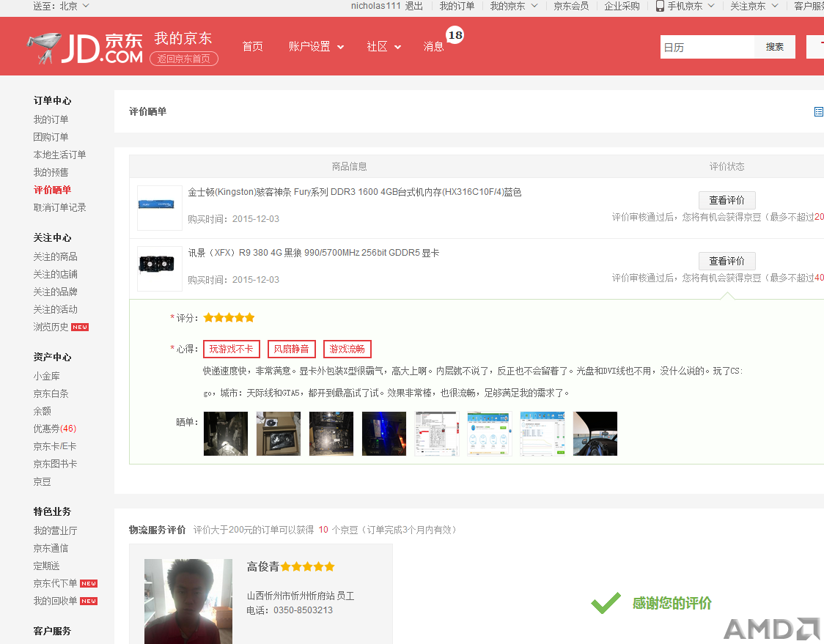The width and height of the screenshot is (824, 644).
Task: Click 查看评价 for the XFX graphics card
Action: point(726,261)
